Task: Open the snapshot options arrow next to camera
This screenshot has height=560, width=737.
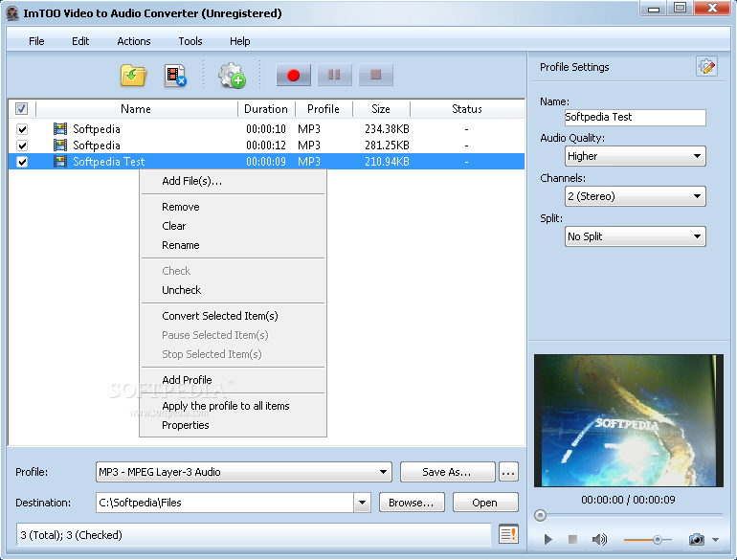Action: [715, 540]
